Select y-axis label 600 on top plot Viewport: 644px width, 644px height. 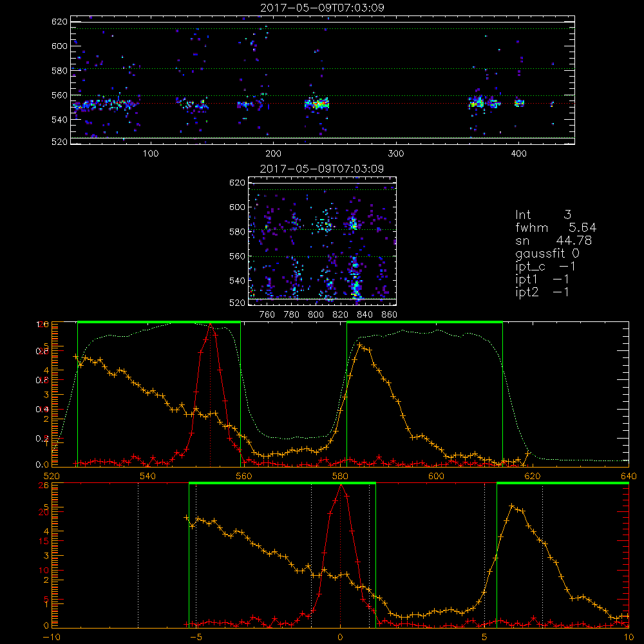click(59, 46)
